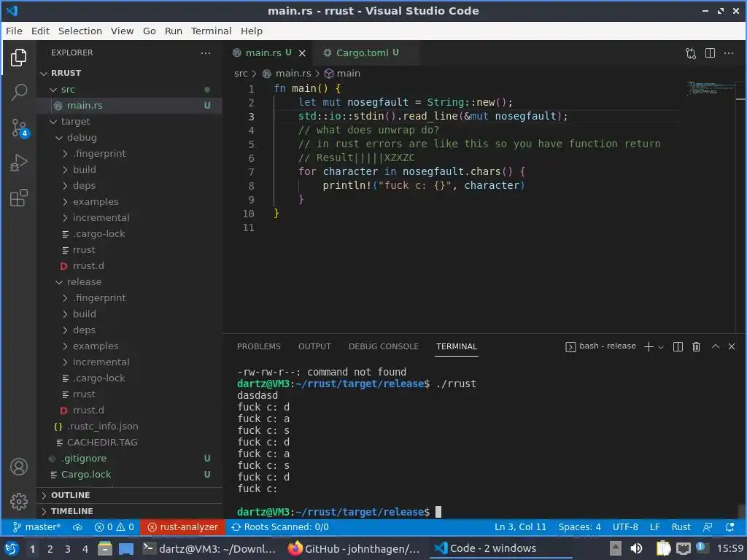Switch to the Cargo.toml editor tab

point(361,52)
